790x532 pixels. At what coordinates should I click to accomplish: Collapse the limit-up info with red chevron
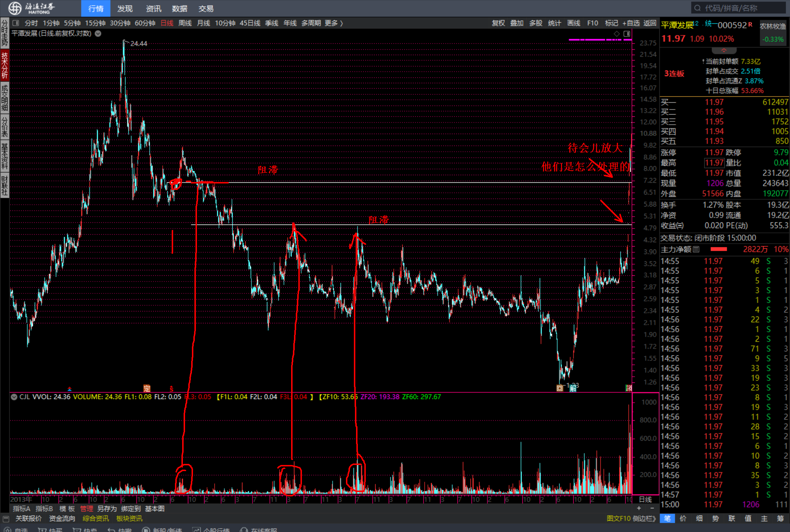click(724, 50)
